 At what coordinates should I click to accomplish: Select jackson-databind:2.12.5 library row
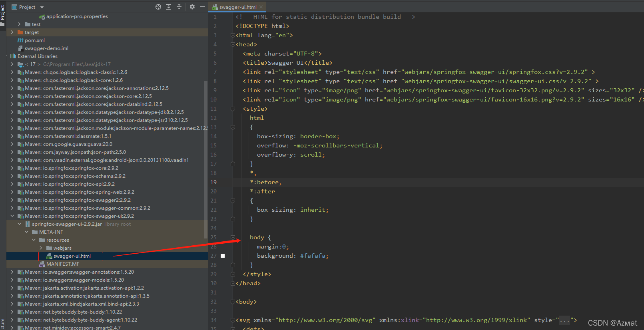click(107, 104)
